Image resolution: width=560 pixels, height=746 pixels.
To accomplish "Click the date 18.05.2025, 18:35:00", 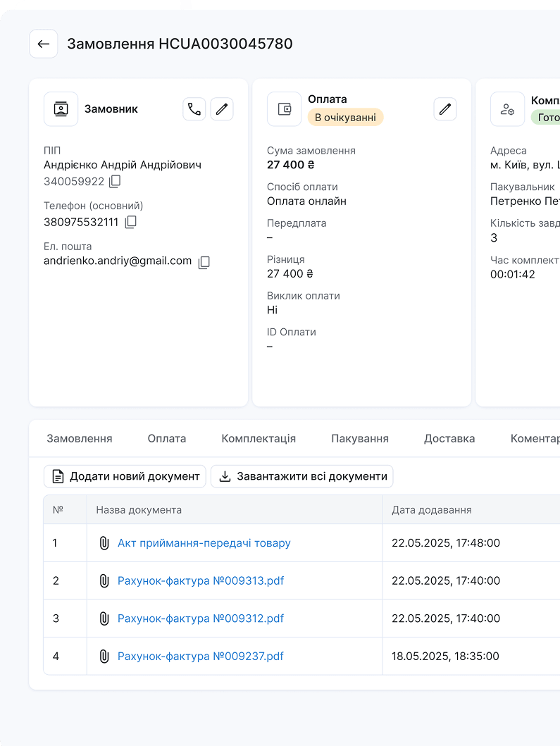I will pyautogui.click(x=445, y=657).
